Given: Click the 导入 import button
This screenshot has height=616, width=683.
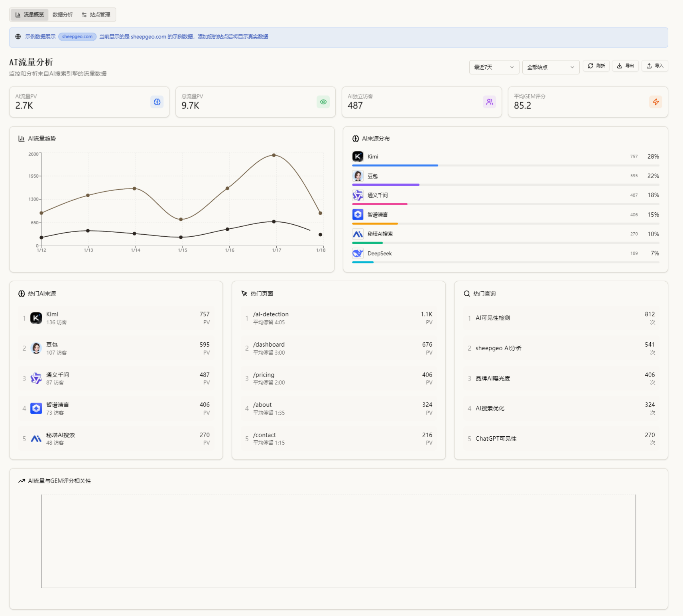Looking at the screenshot, I should 654,66.
